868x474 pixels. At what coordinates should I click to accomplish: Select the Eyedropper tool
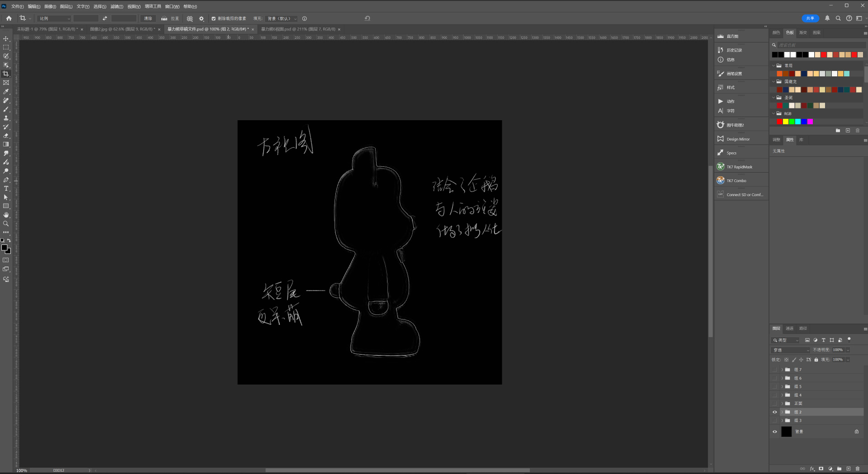(x=6, y=92)
